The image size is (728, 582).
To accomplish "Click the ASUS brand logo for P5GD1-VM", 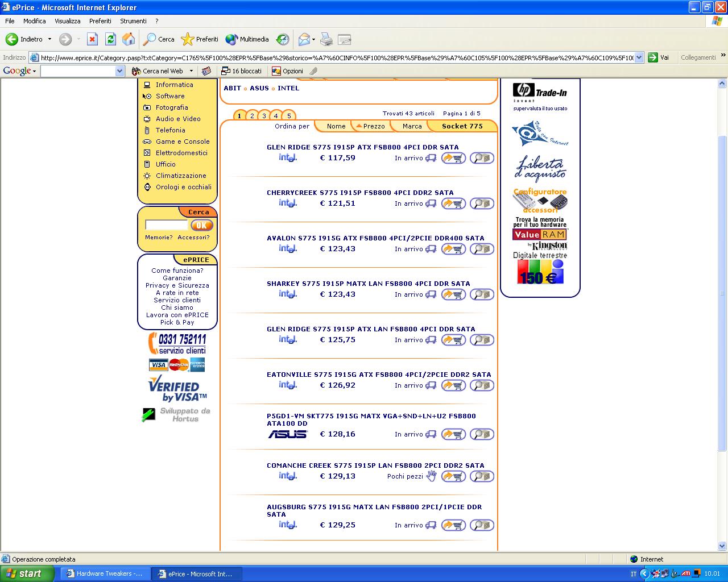I will 288,434.
